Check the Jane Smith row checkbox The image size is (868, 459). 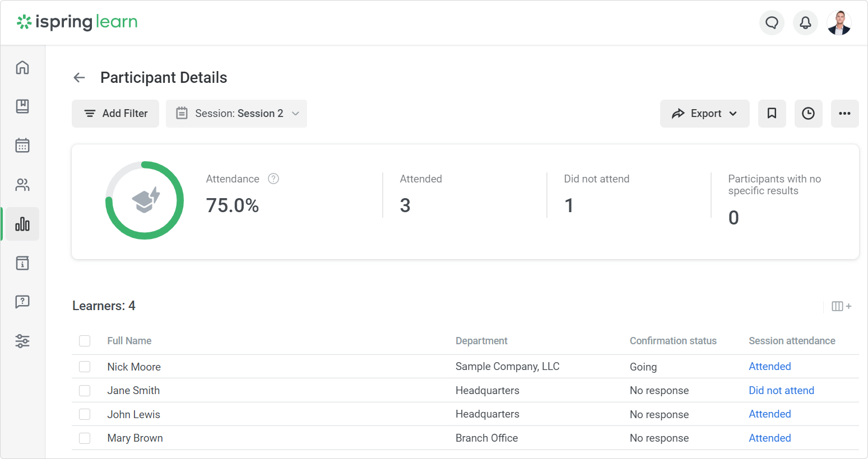[85, 391]
